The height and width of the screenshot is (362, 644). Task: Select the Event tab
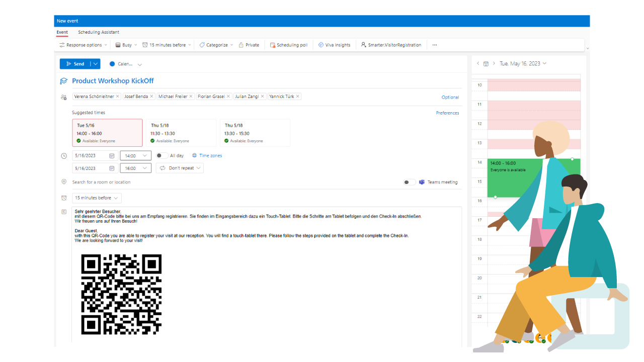tap(62, 32)
